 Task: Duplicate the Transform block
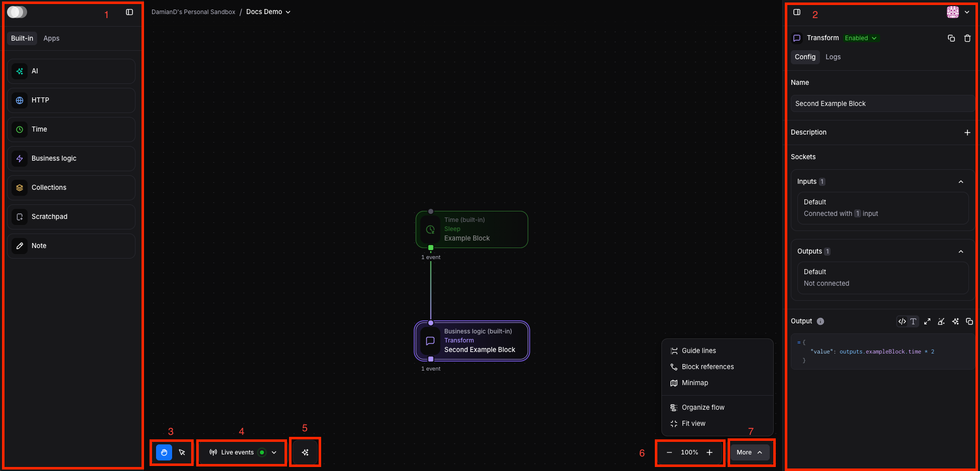click(x=951, y=38)
